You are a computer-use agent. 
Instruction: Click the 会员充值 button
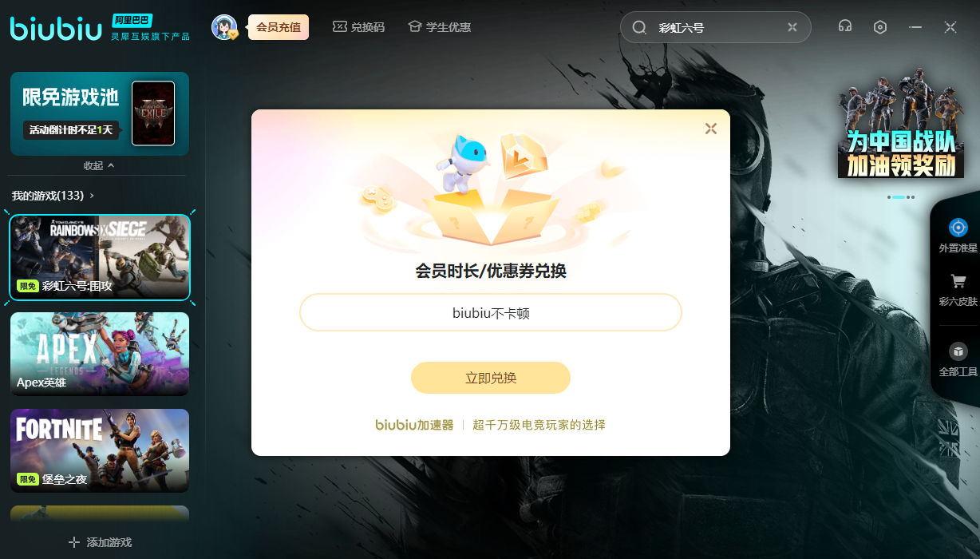[279, 27]
